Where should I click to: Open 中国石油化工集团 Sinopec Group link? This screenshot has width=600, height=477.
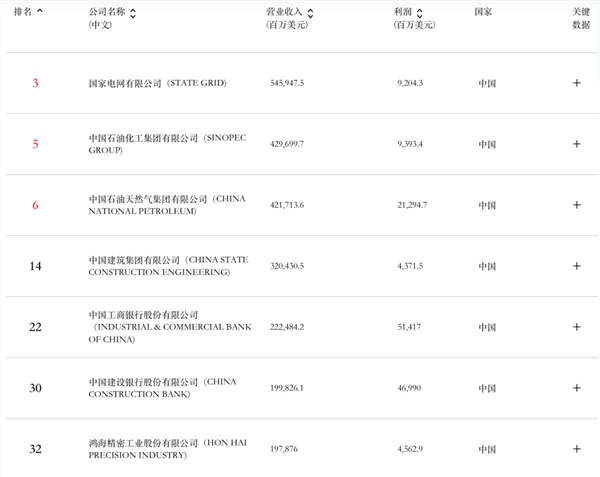167,144
